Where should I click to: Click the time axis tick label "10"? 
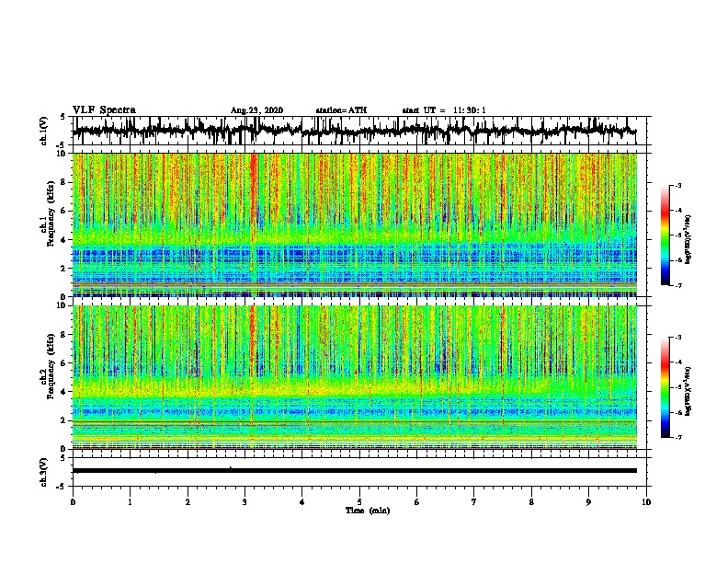[646, 502]
